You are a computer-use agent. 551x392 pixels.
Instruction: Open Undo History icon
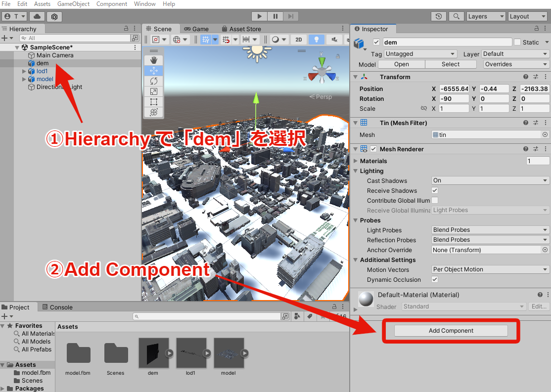click(x=439, y=16)
